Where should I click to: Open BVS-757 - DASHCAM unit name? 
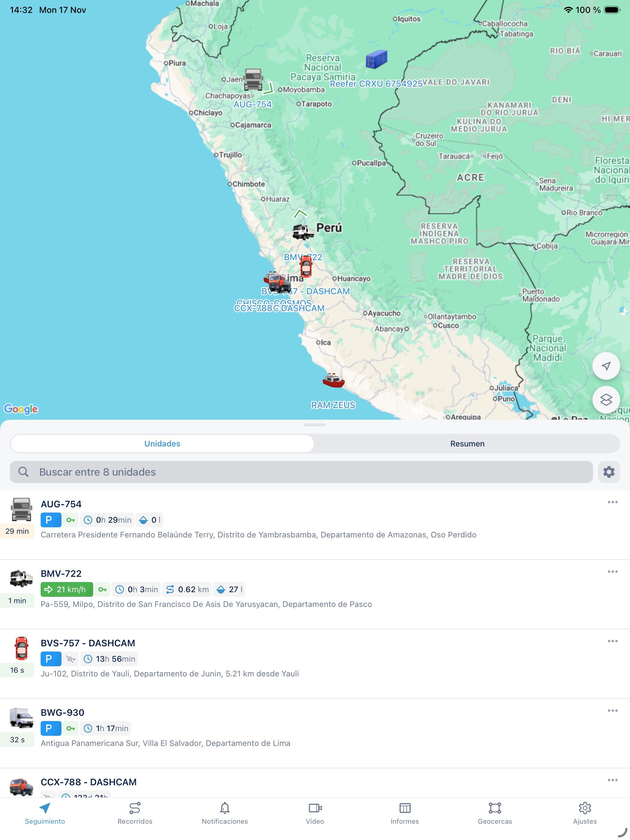coord(88,643)
